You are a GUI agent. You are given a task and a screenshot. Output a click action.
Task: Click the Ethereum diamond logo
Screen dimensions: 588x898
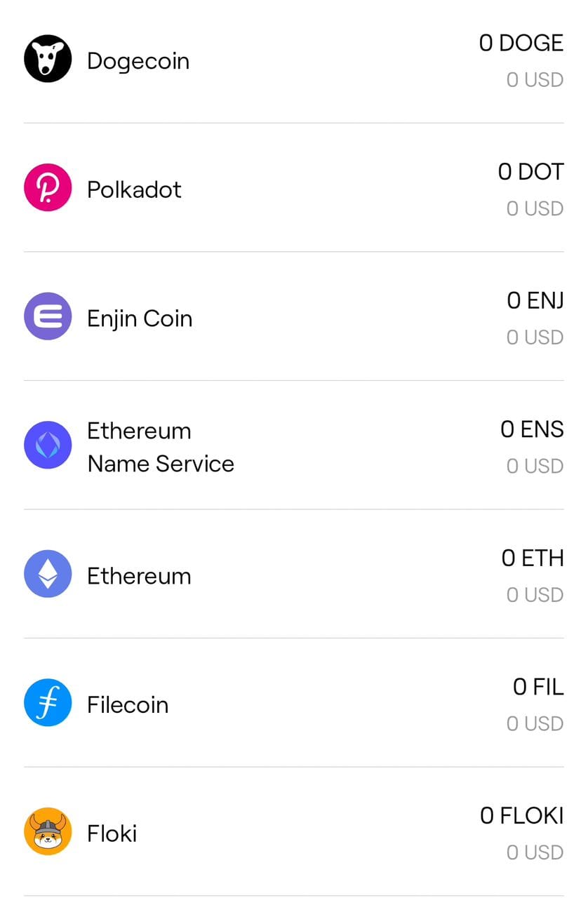(48, 574)
